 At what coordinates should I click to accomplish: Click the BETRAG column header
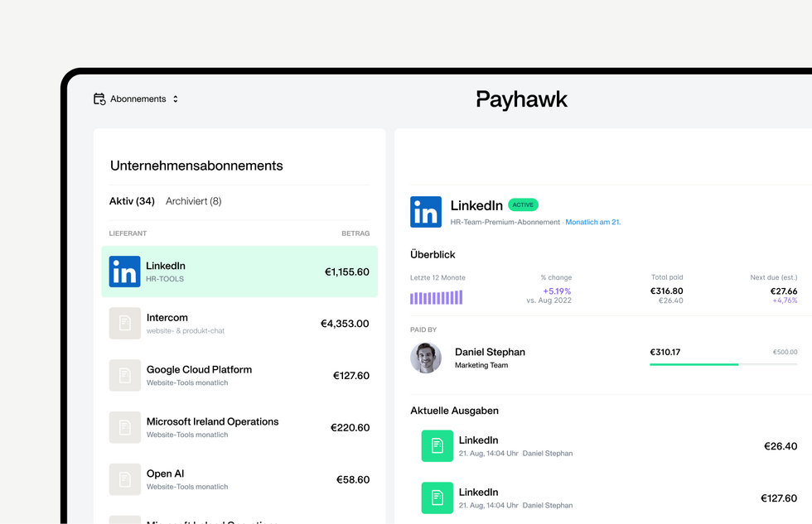coord(355,233)
